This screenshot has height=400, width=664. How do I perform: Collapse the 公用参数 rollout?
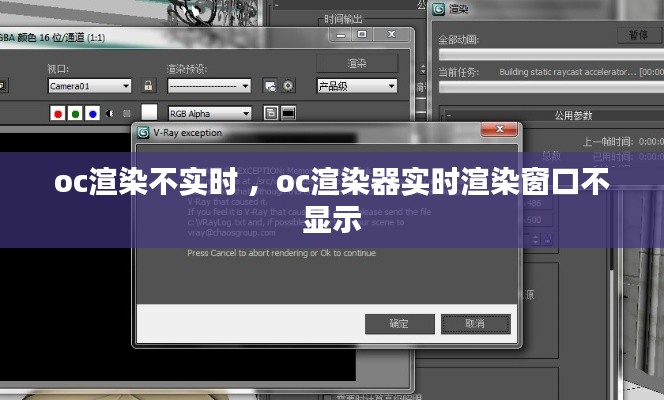click(x=449, y=115)
